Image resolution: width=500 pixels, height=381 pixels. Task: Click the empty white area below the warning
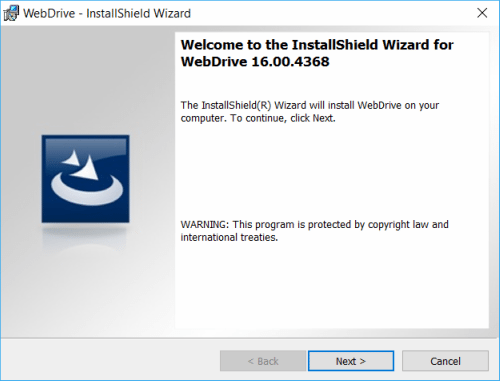click(332, 287)
